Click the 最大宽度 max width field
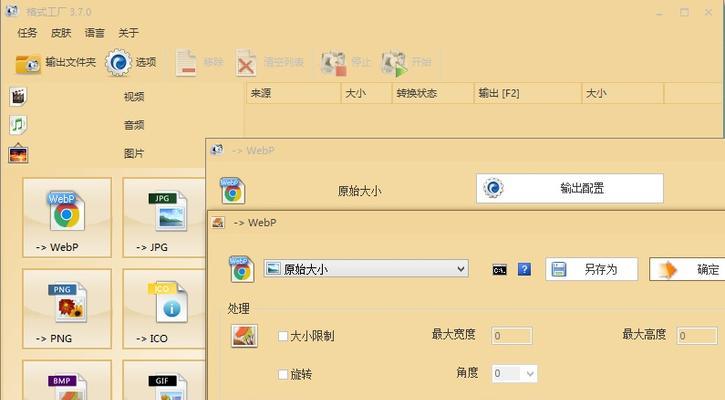Viewport: 725px width, 400px height. [511, 336]
